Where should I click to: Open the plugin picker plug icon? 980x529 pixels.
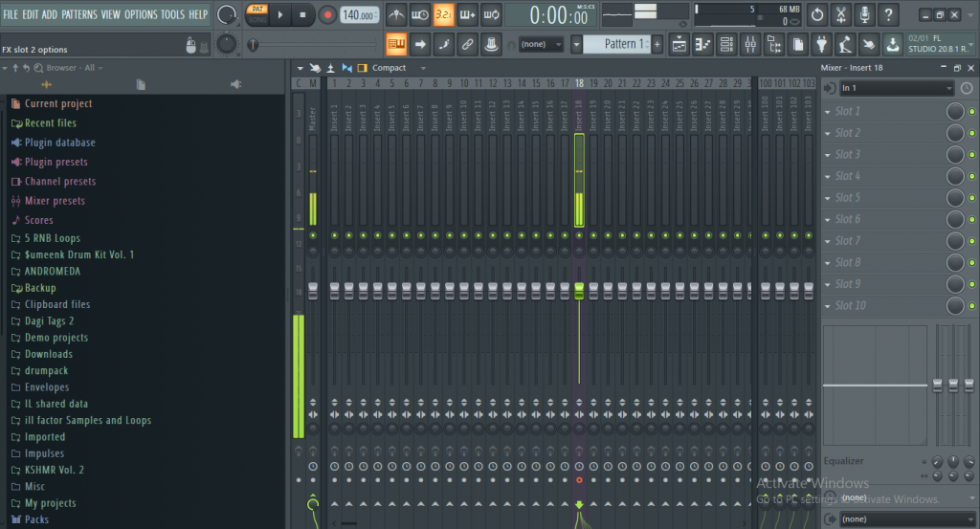(x=821, y=44)
